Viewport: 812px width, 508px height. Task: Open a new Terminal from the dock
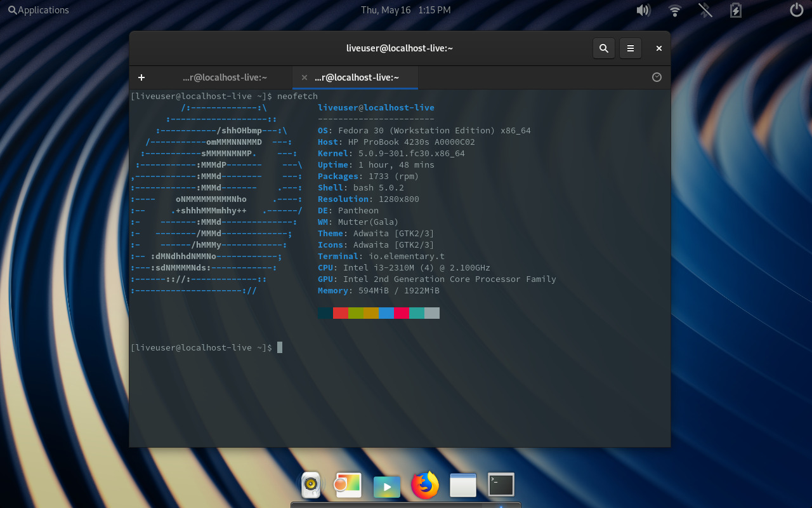pyautogui.click(x=501, y=485)
